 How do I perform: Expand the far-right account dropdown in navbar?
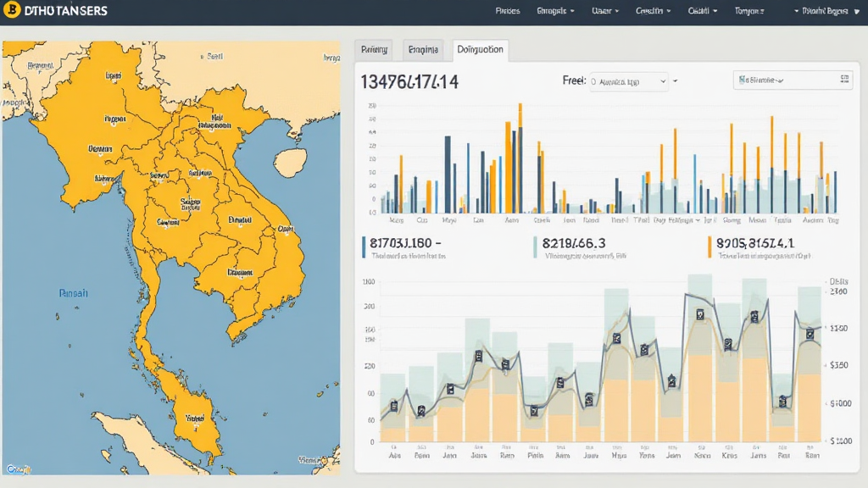(827, 12)
